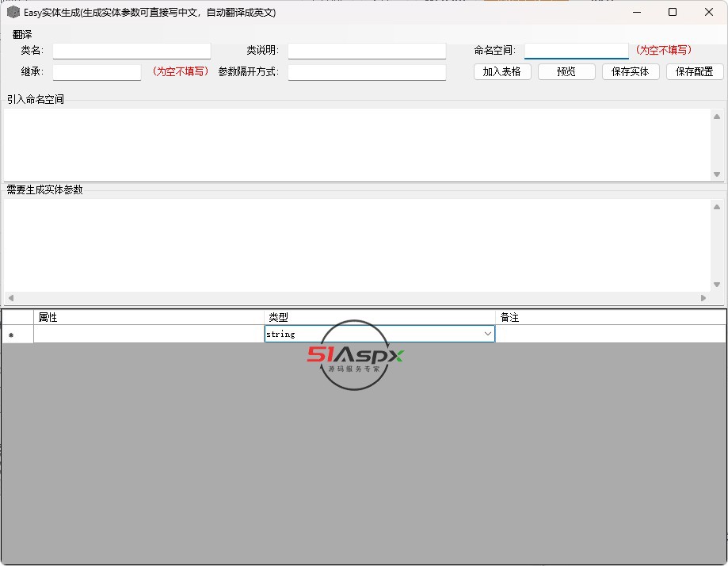Expand the string type dropdown
This screenshot has height=566, width=728.
[x=487, y=334]
